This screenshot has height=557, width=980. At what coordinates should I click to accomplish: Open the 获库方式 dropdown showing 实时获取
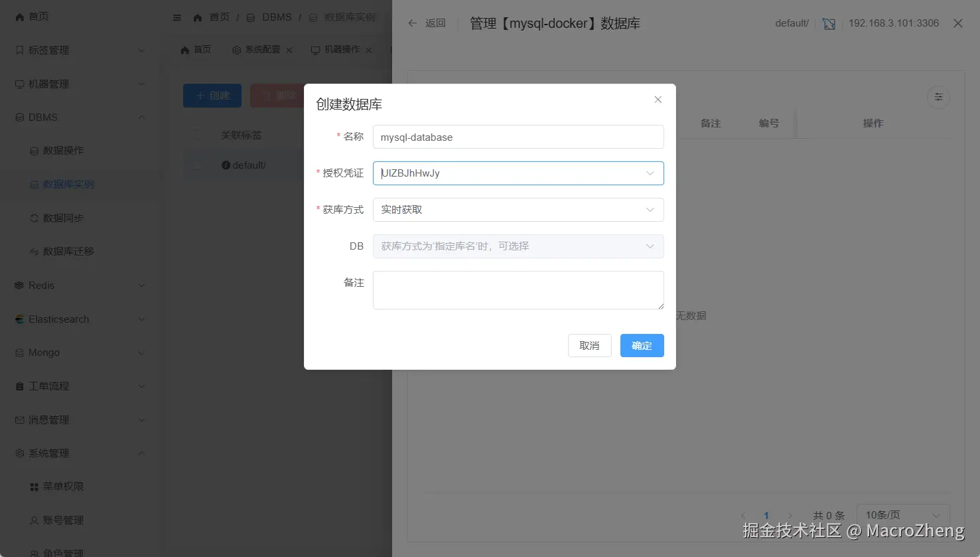pyautogui.click(x=518, y=210)
